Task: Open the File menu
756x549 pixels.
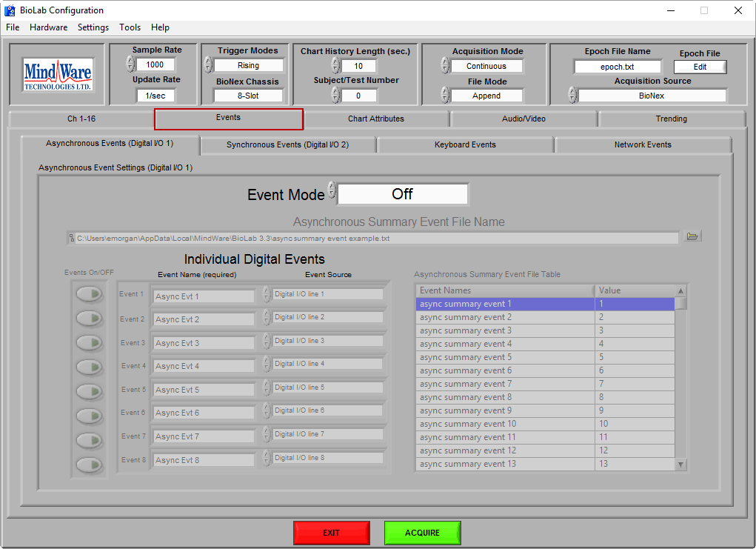Action: coord(13,27)
